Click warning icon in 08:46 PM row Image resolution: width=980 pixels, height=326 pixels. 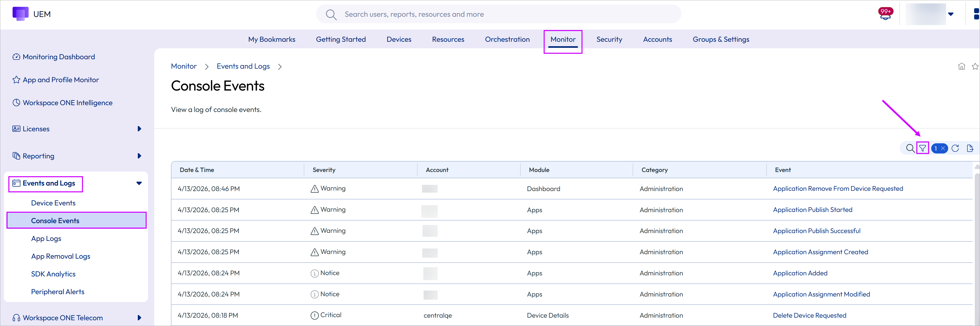[315, 189]
